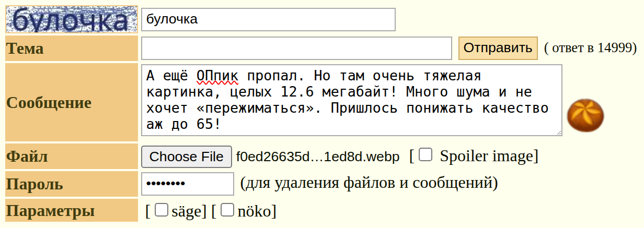
Task: Tick the säge checkbox
Action: 162,210
